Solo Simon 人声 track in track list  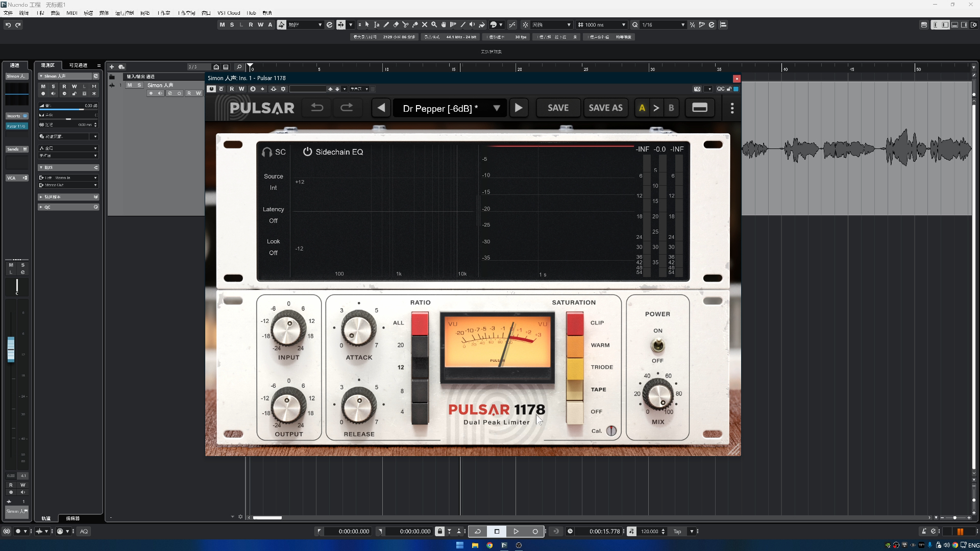tap(139, 85)
